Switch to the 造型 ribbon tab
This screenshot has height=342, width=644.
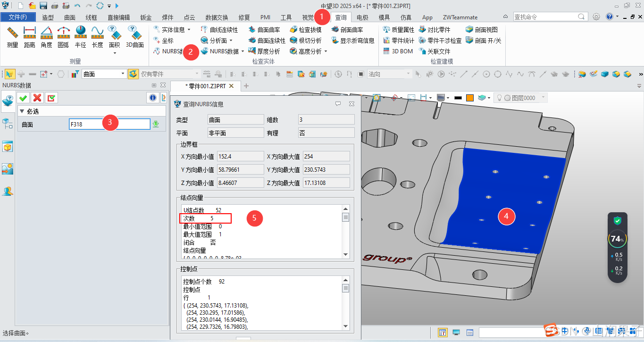pos(48,17)
